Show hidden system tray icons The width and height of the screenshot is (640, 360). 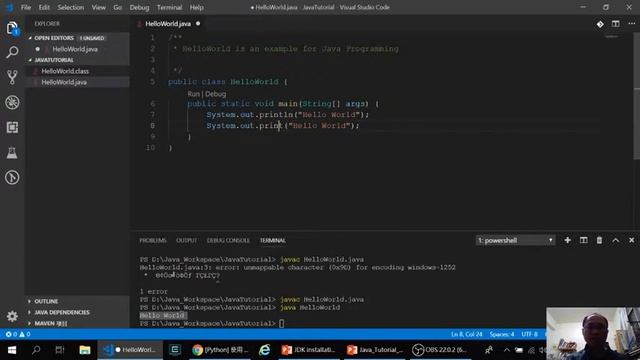[x=507, y=350]
